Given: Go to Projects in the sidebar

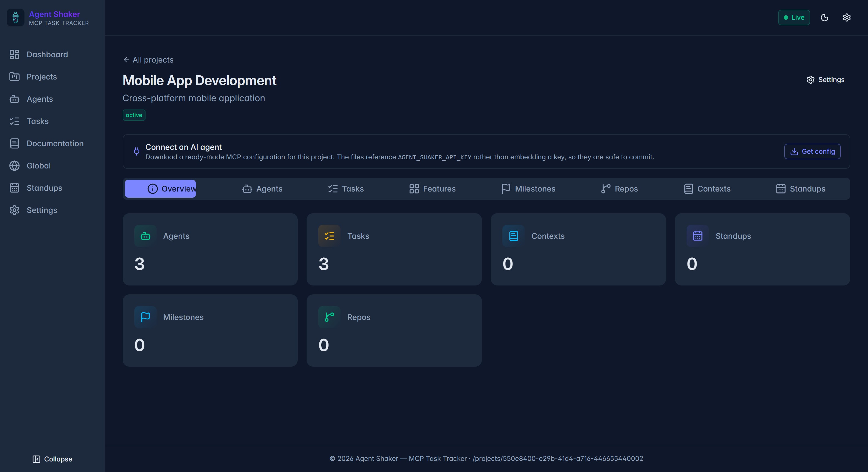Looking at the screenshot, I should click(52, 77).
